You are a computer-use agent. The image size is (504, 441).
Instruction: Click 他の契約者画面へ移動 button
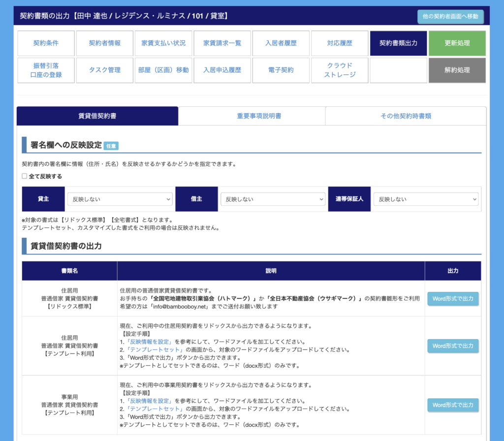450,16
